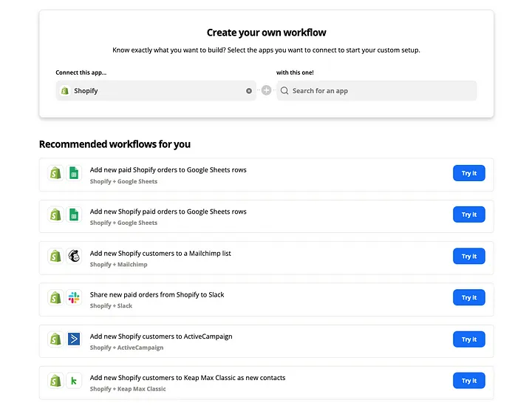Click 'Shopify + ActiveCampaign' subtitle text
The width and height of the screenshot is (532, 406).
coord(126,348)
